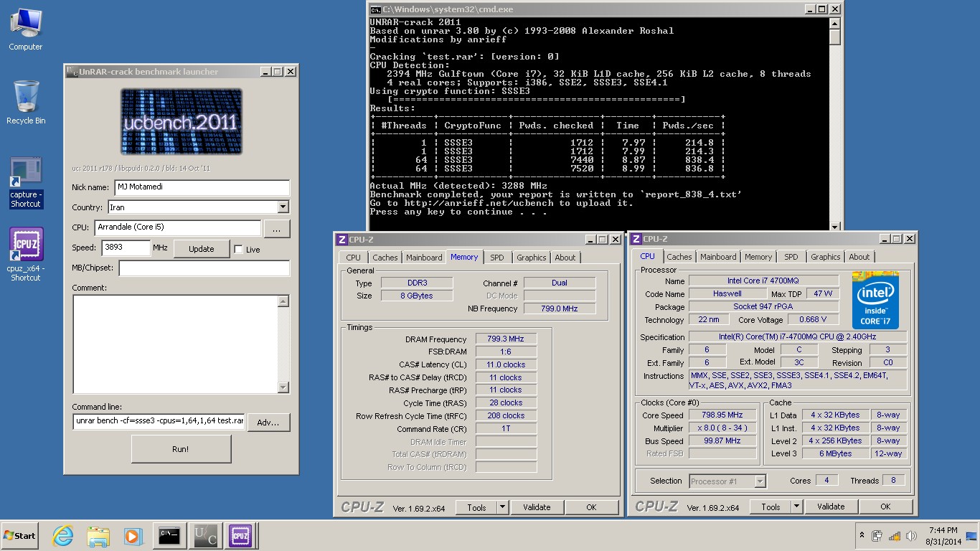Select SPD tab in the processor CPU-Z window
This screenshot has height=551, width=980.
tap(791, 257)
